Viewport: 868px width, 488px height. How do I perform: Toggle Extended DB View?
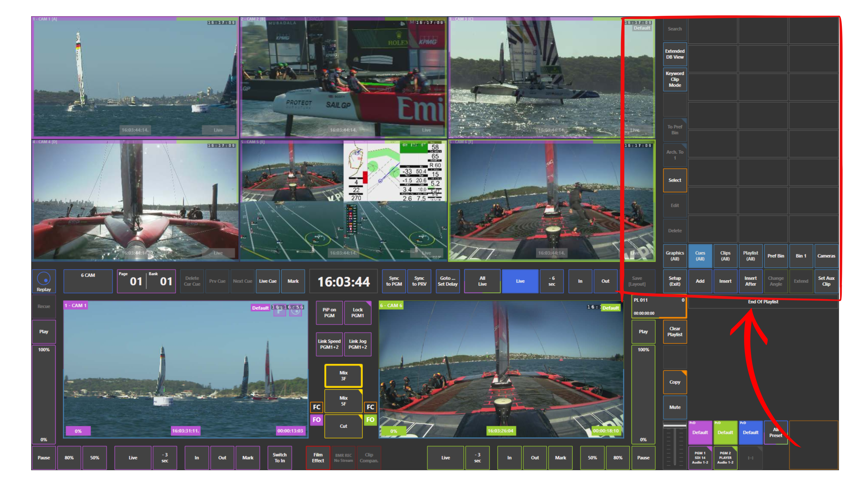point(675,54)
